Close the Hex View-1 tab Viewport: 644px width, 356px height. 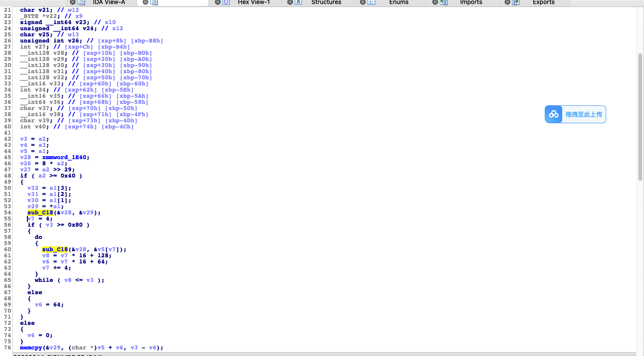pyautogui.click(x=218, y=2)
